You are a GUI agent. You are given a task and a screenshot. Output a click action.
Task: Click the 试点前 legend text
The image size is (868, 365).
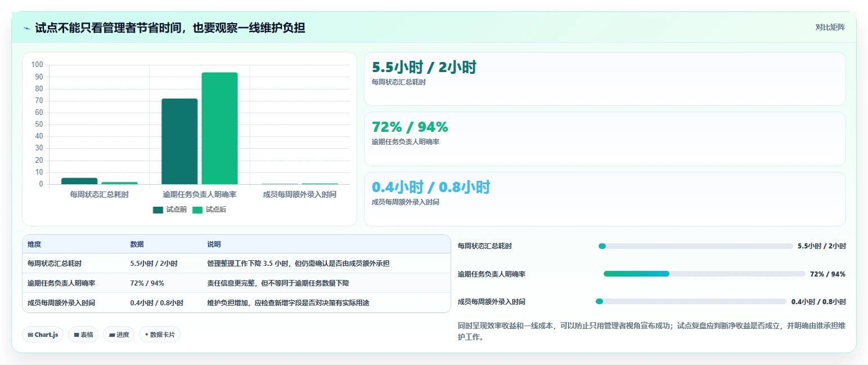click(176, 210)
